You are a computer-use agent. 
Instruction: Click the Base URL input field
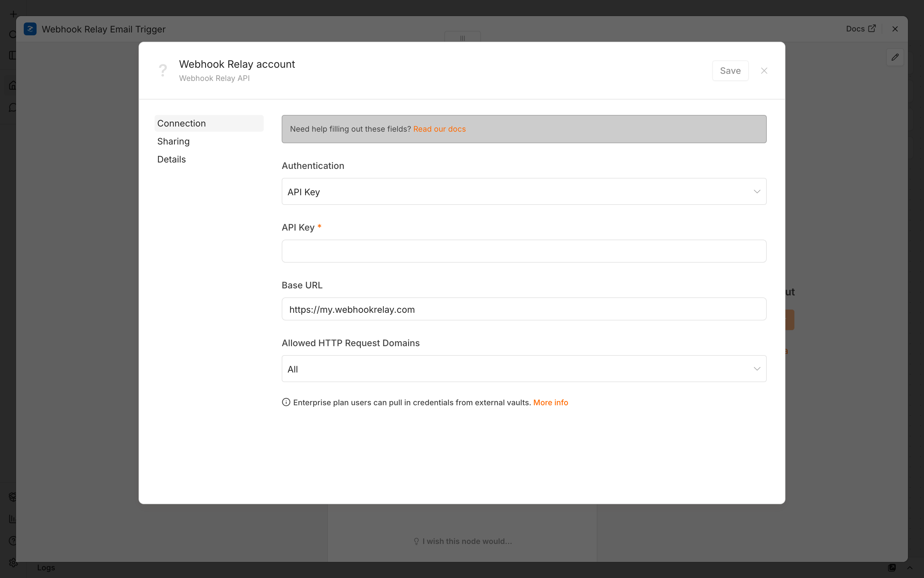click(524, 309)
